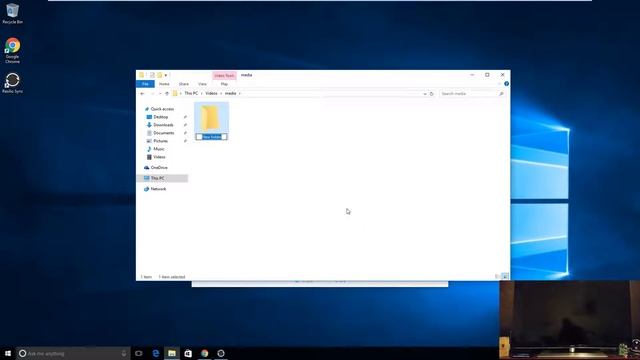The image size is (640, 360).
Task: Open the Windows Start menu
Action: [8, 353]
